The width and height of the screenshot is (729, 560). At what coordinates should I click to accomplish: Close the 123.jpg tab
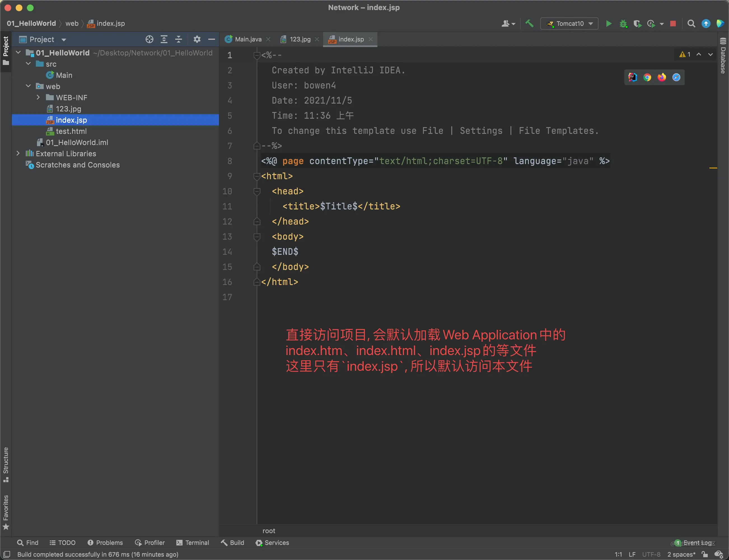point(317,39)
